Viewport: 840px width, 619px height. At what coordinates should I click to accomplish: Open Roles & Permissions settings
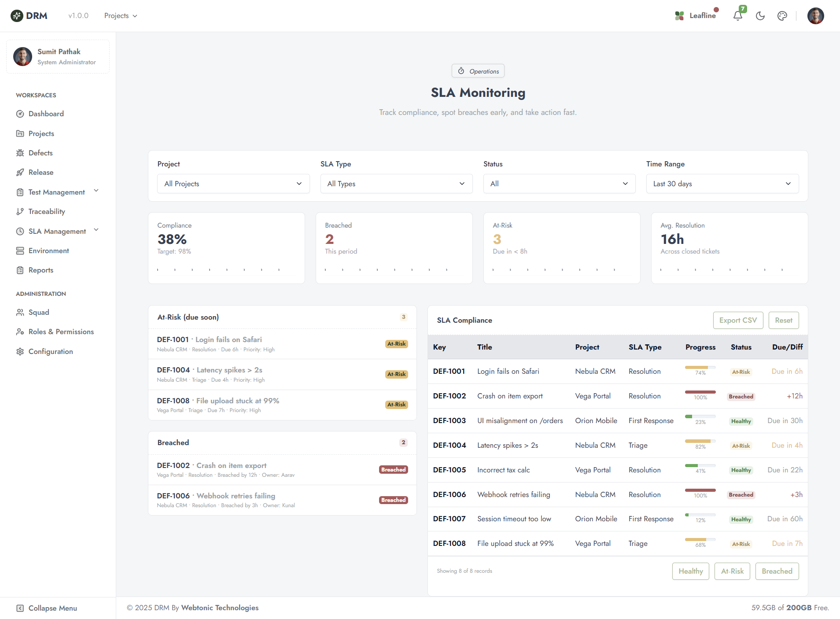(60, 332)
